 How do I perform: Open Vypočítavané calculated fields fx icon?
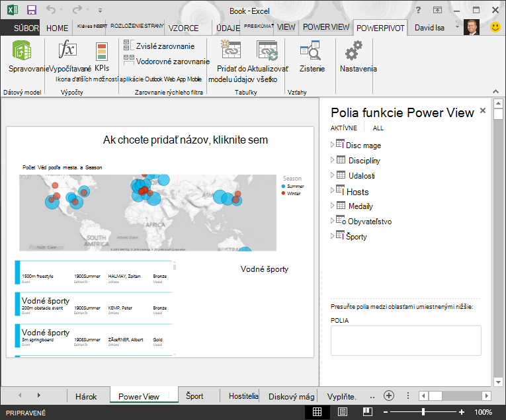click(67, 50)
